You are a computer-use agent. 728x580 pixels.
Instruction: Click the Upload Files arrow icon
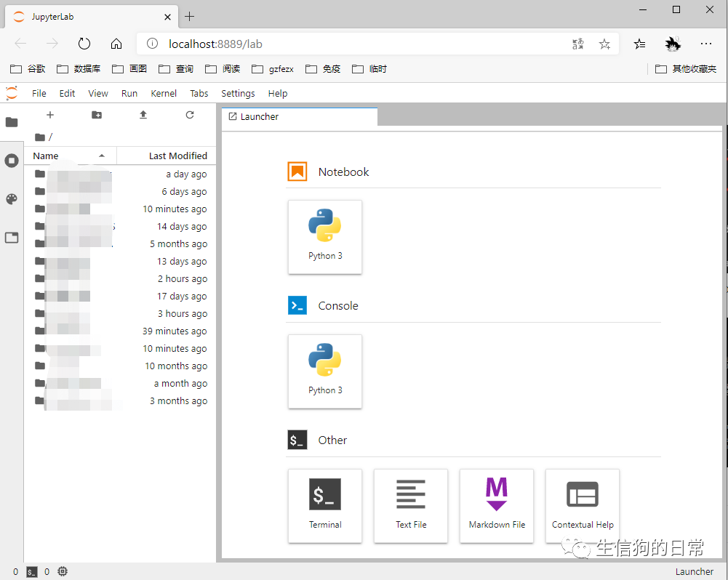pyautogui.click(x=143, y=115)
